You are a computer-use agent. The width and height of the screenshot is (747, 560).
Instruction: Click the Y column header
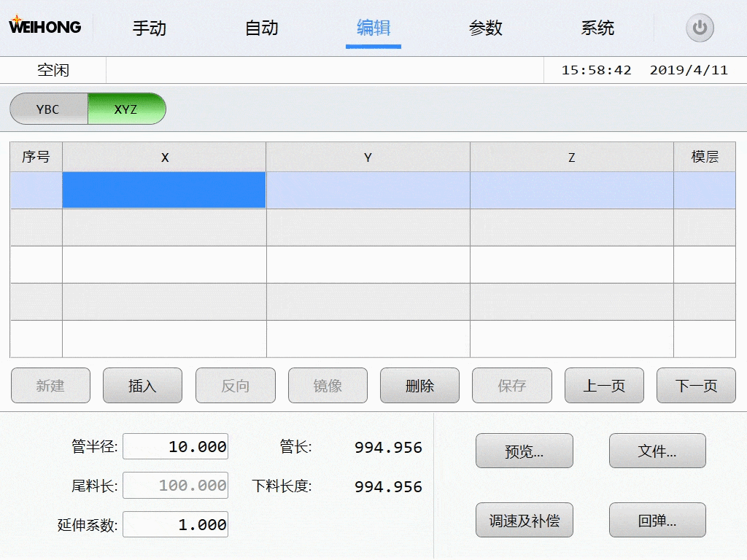pyautogui.click(x=368, y=157)
